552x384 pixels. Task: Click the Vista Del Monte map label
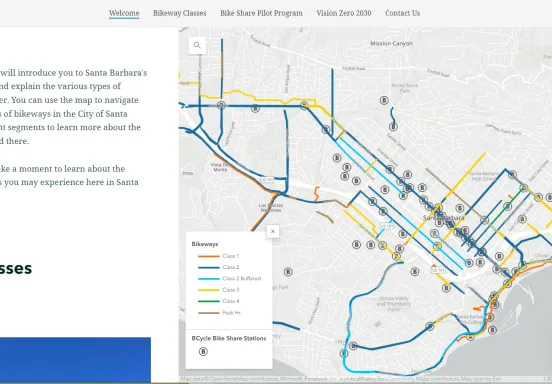coord(220,167)
